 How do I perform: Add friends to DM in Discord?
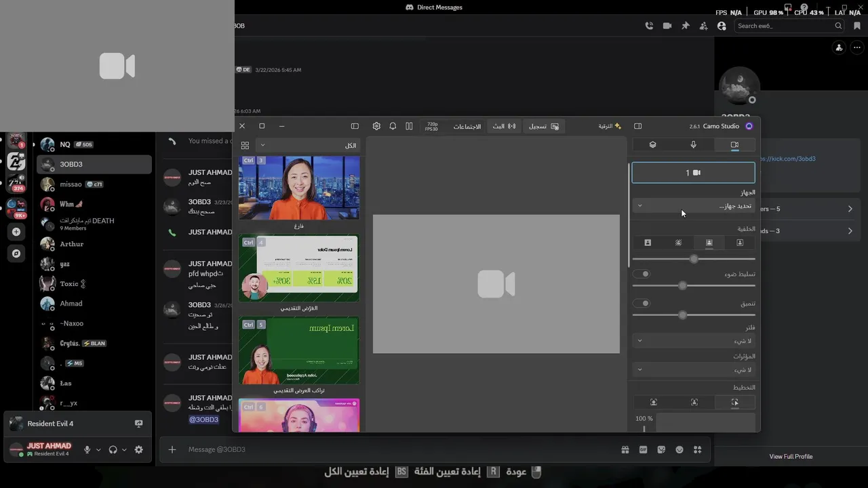(x=703, y=26)
